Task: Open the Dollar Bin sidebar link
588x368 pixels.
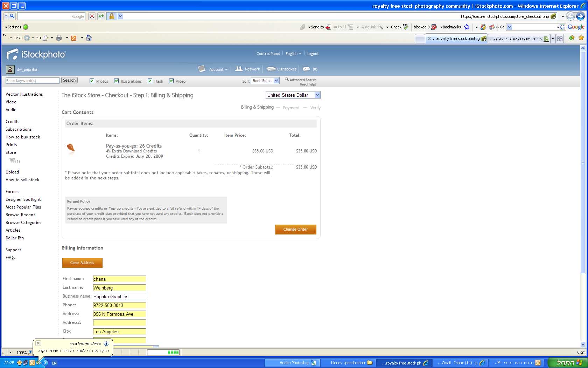Action: [x=15, y=238]
